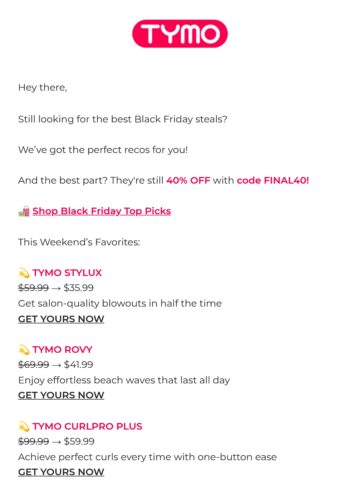Click GET YOURS NOW under TYMO CURLPRO PLUS
The width and height of the screenshot is (360, 480).
[x=61, y=472]
